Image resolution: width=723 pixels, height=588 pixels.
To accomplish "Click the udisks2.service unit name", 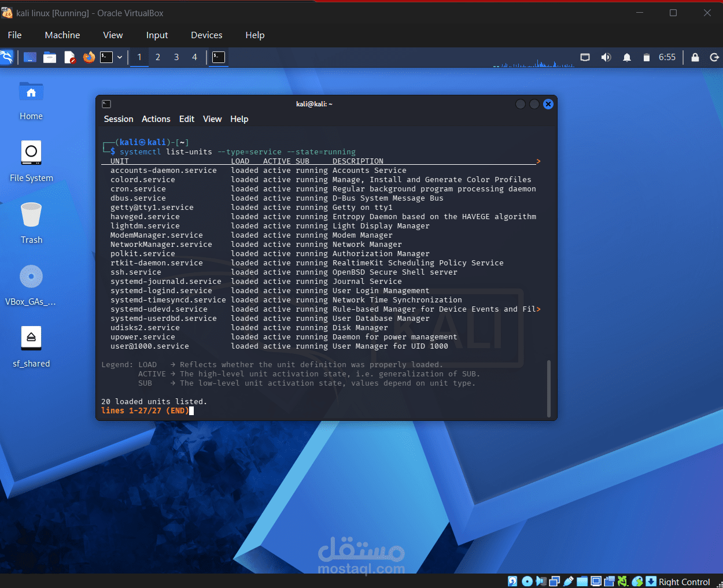I will 145,328.
